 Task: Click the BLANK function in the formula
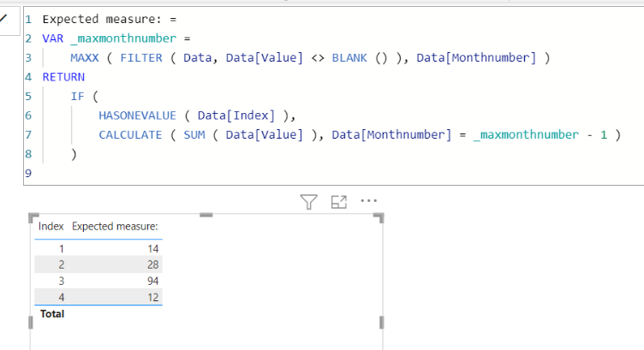click(349, 58)
